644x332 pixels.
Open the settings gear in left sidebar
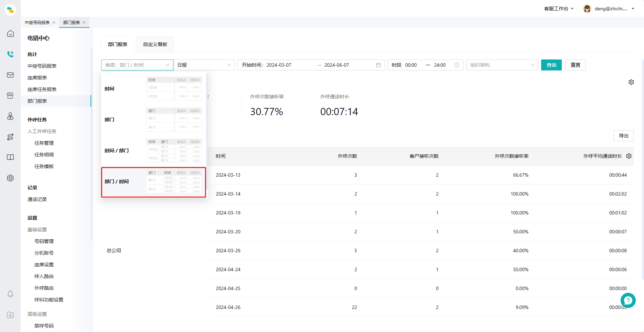[x=10, y=178]
